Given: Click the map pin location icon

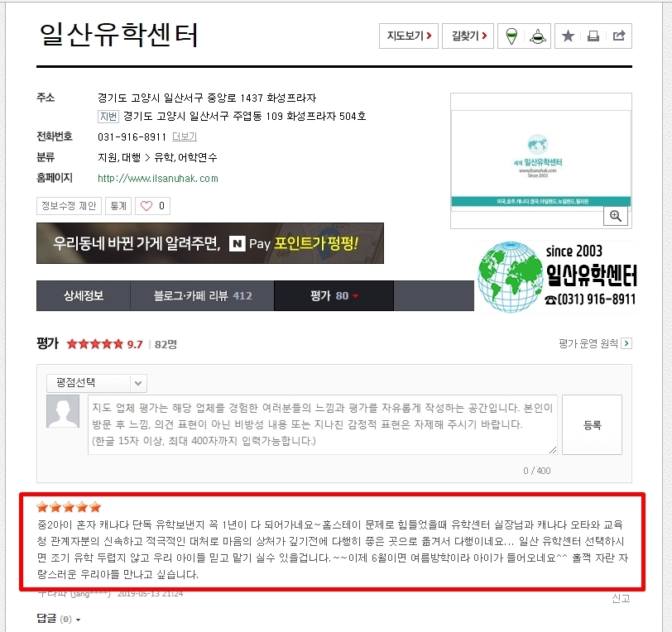Looking at the screenshot, I should pos(511,36).
